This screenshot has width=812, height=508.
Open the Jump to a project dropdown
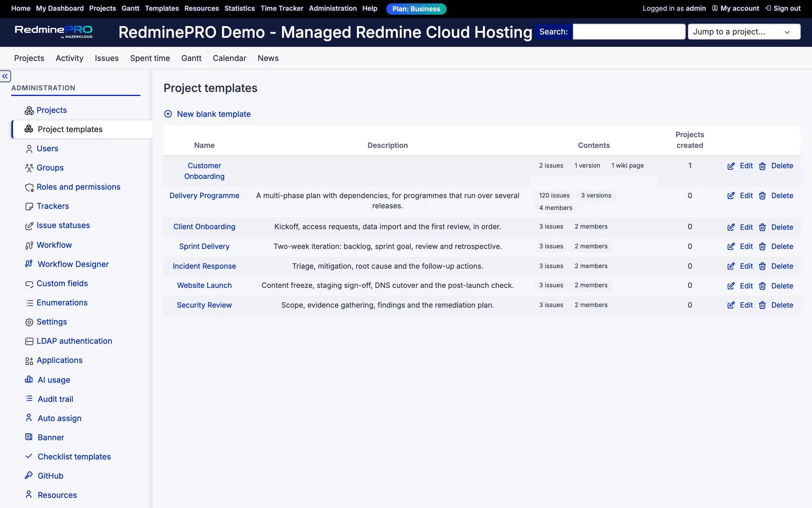(x=744, y=32)
